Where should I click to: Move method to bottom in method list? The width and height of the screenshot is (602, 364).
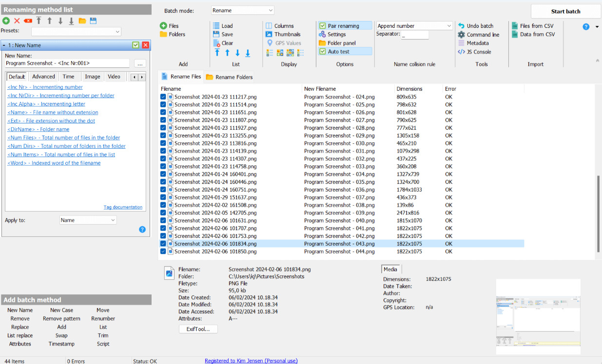[71, 21]
